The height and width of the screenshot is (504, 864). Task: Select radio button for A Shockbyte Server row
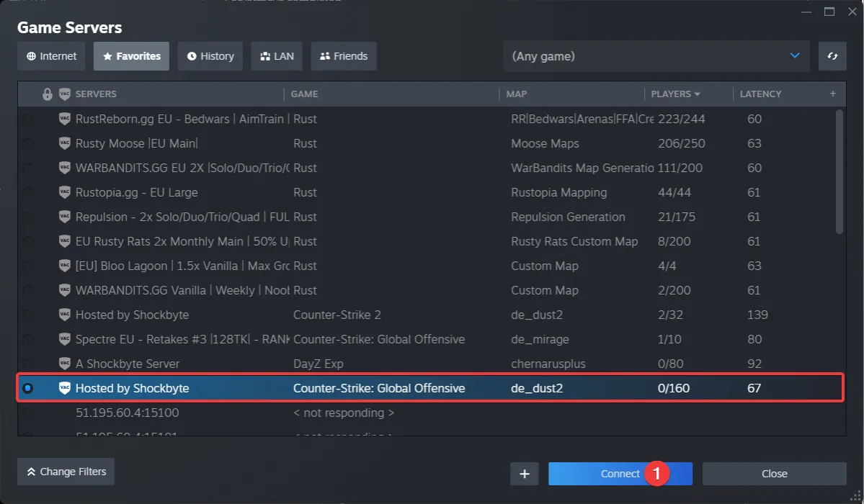27,364
